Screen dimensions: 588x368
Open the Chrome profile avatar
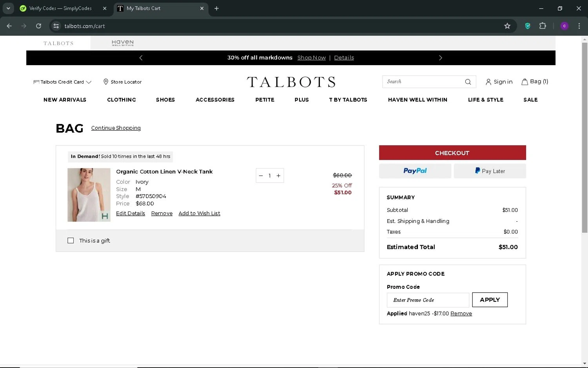[564, 26]
